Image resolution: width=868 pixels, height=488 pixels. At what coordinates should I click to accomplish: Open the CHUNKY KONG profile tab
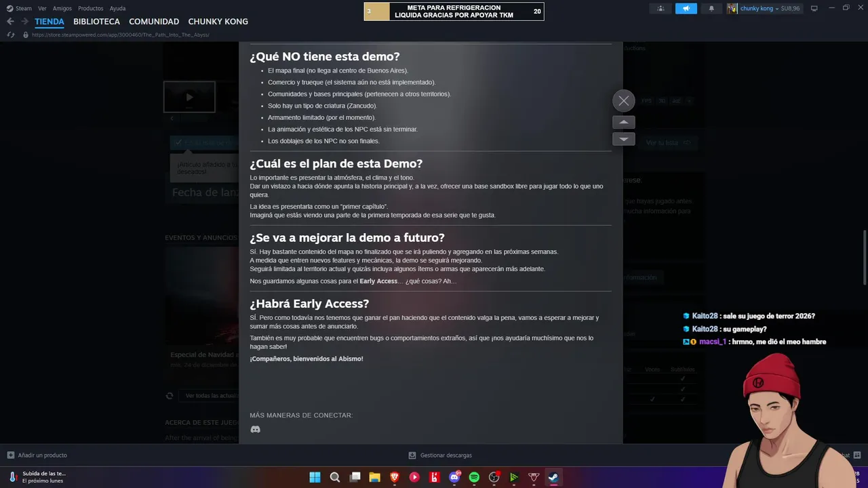[218, 22]
